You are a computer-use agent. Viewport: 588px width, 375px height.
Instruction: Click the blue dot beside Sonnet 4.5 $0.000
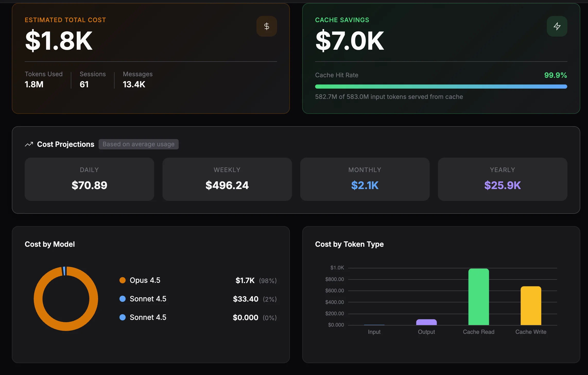(x=123, y=317)
